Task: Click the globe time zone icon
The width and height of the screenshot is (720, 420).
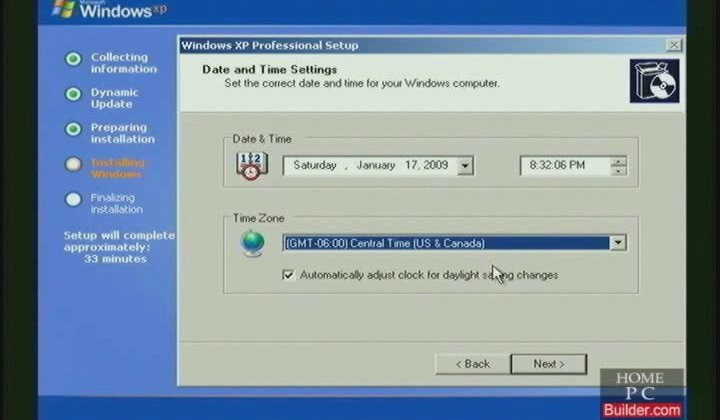Action: point(253,244)
